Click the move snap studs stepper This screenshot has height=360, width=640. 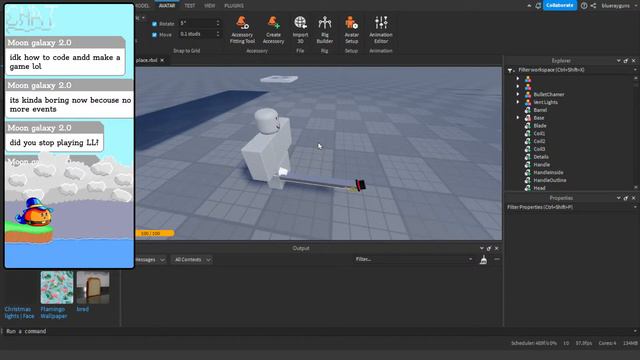[x=218, y=34]
